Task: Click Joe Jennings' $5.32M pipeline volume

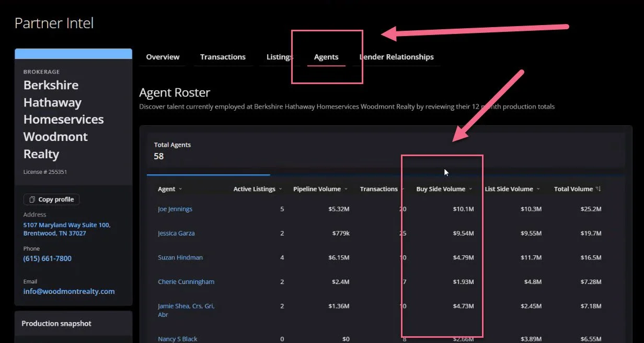Action: 339,209
